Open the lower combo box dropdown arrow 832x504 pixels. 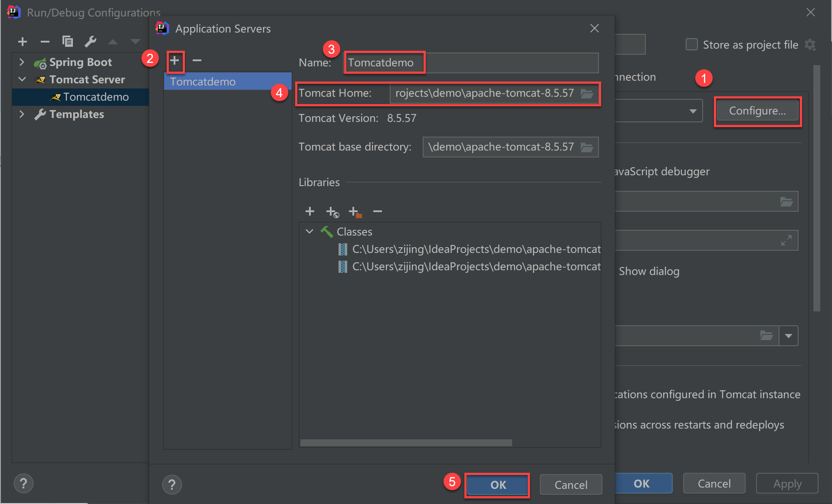tap(789, 336)
